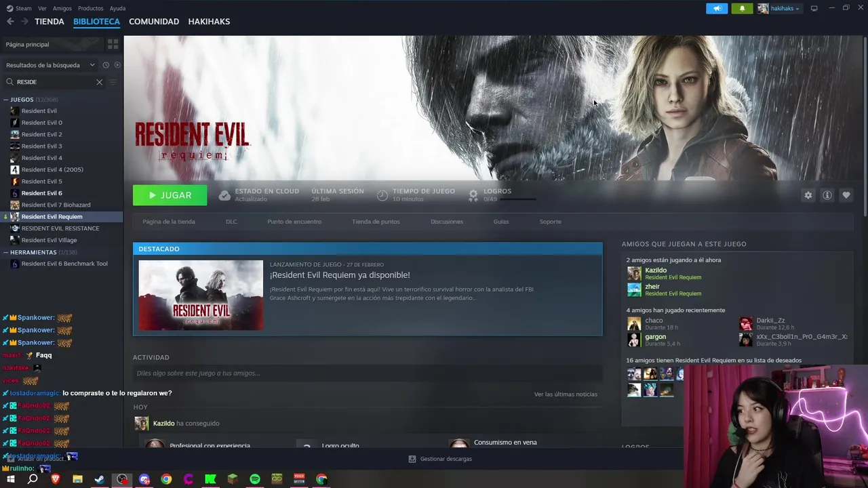Collapse the HERRAMIENTAS category
The image size is (868, 488).
click(6, 252)
